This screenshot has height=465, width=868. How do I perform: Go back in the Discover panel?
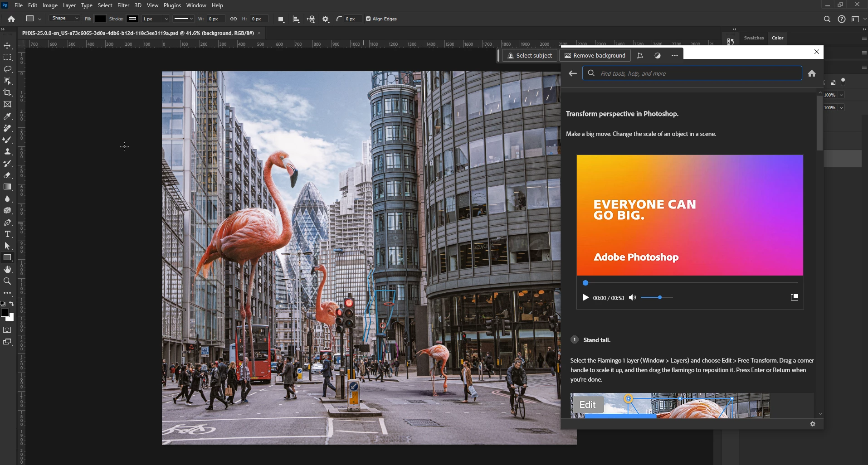tap(573, 73)
